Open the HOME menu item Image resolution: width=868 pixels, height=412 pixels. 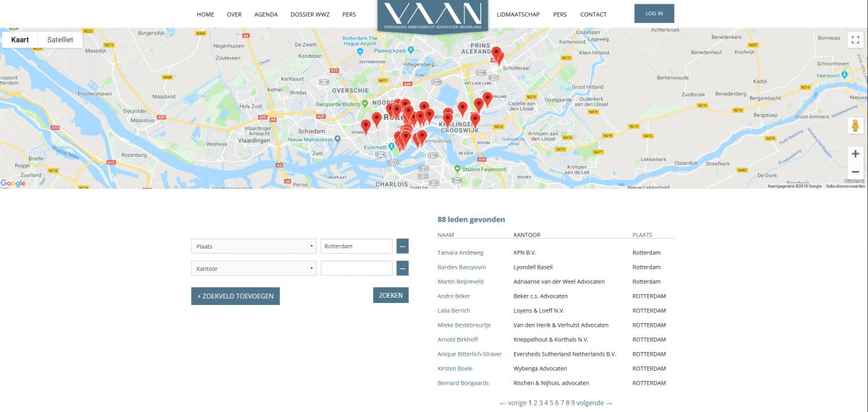tap(205, 14)
